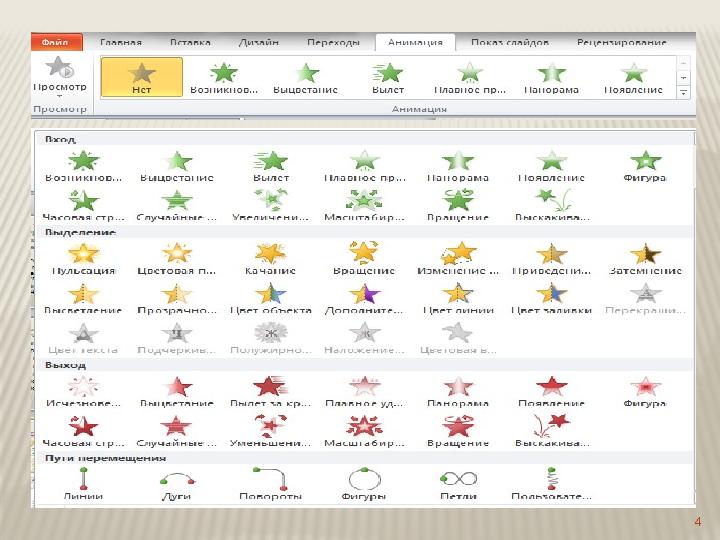Apply Выскакивание exit effect (red star)
720x540 pixels.
[552, 432]
